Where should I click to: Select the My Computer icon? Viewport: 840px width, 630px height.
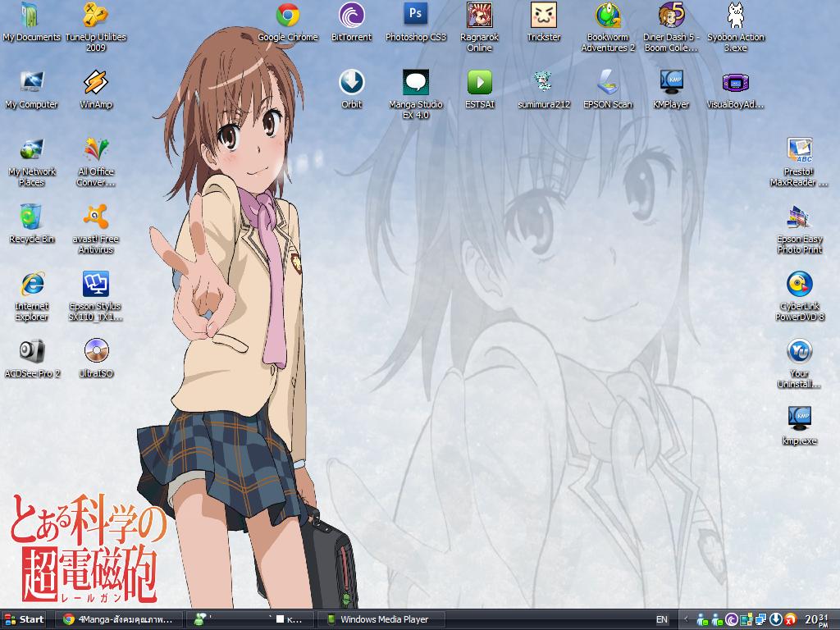coord(31,90)
